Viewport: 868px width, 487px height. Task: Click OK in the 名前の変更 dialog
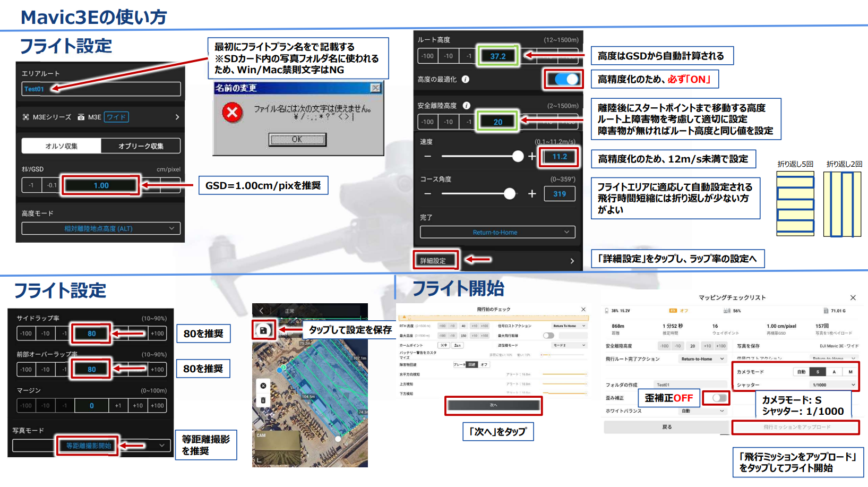(297, 140)
